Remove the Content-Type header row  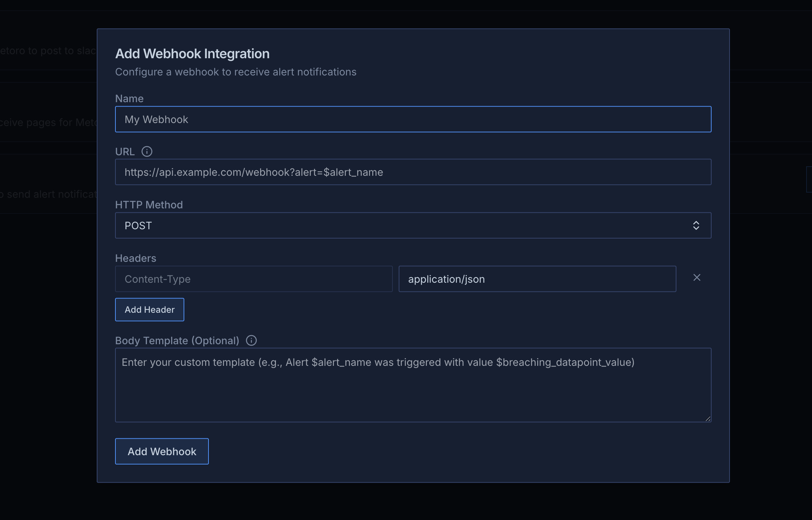coord(697,278)
